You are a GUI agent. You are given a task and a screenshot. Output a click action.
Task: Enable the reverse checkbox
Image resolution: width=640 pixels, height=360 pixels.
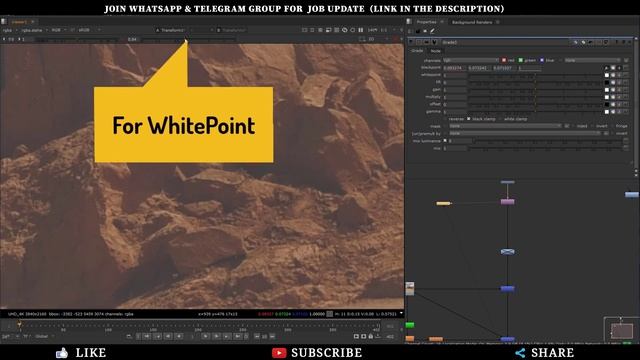tap(445, 119)
